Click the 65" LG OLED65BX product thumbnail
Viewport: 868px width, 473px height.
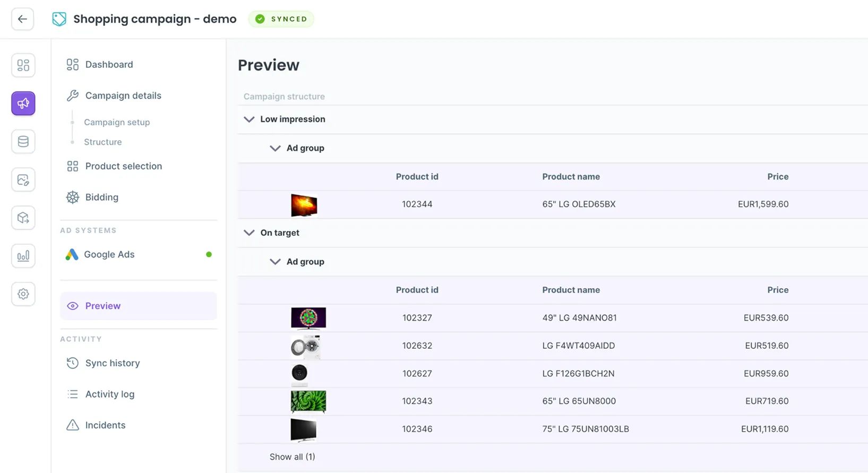pyautogui.click(x=304, y=205)
